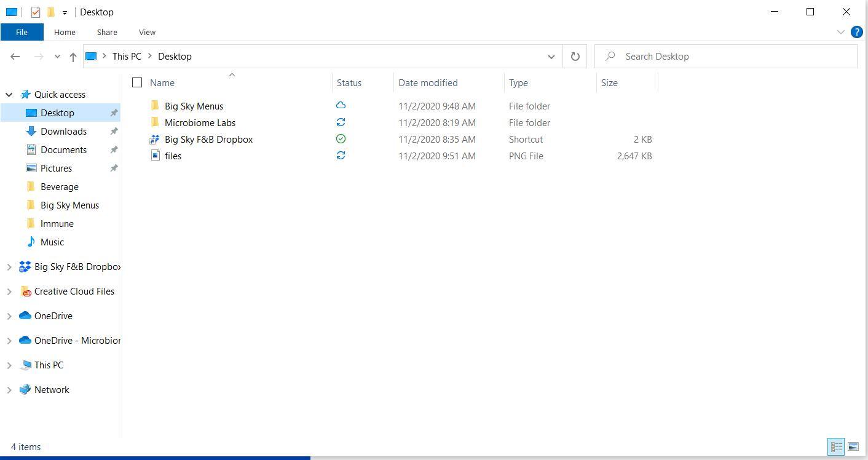Expand the OneDrive tree node

click(9, 316)
